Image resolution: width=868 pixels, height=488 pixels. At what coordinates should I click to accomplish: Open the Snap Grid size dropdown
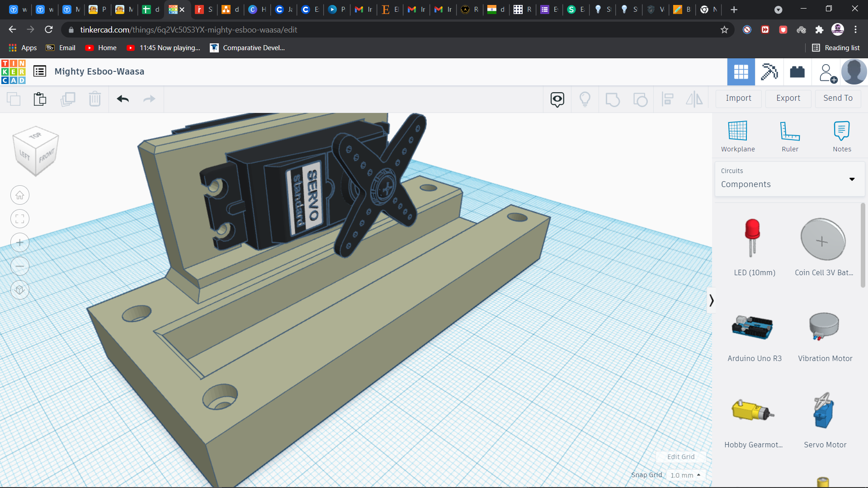pyautogui.click(x=686, y=475)
